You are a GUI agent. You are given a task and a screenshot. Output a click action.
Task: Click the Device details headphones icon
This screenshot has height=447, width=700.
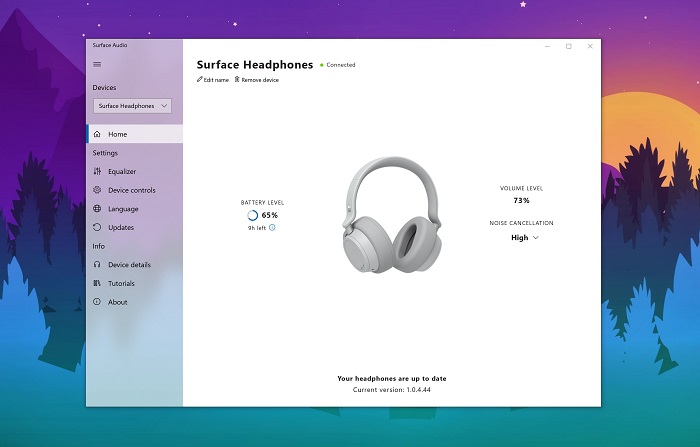(x=97, y=264)
